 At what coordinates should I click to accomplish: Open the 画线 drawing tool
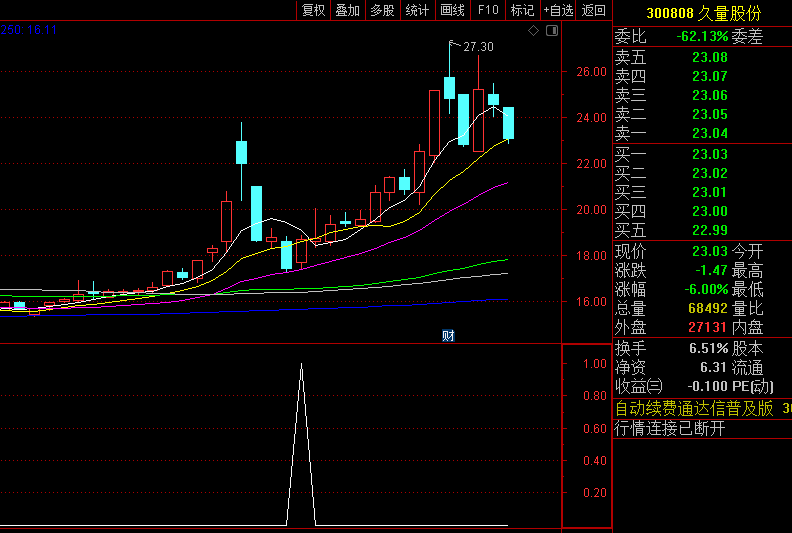coord(453,10)
